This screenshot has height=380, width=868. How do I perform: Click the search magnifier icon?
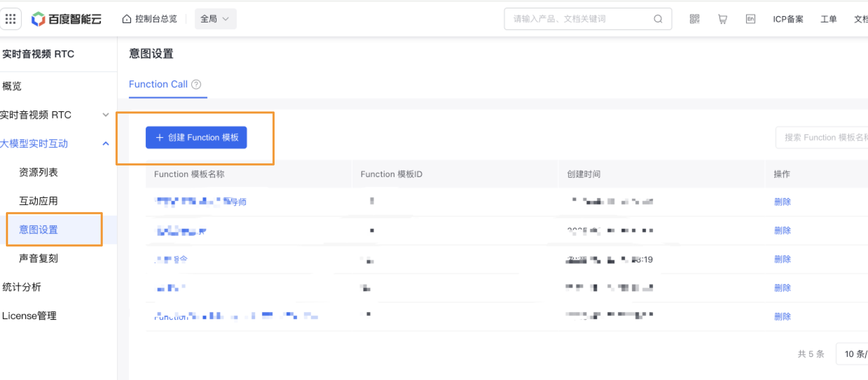[x=658, y=19]
